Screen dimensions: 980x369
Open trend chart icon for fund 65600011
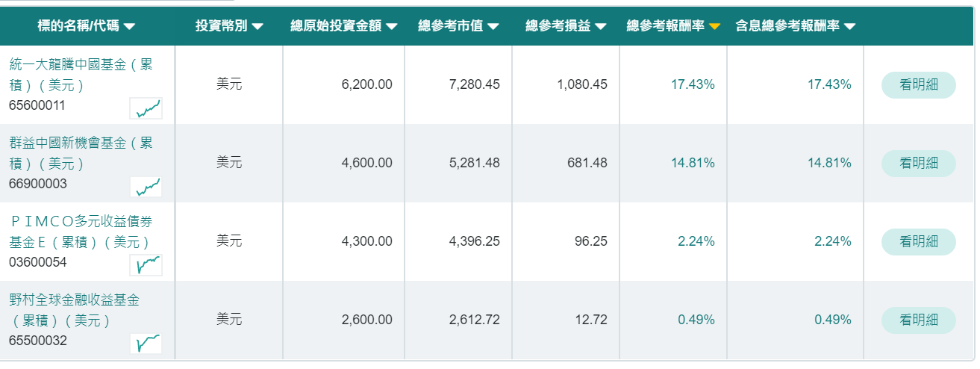[146, 108]
